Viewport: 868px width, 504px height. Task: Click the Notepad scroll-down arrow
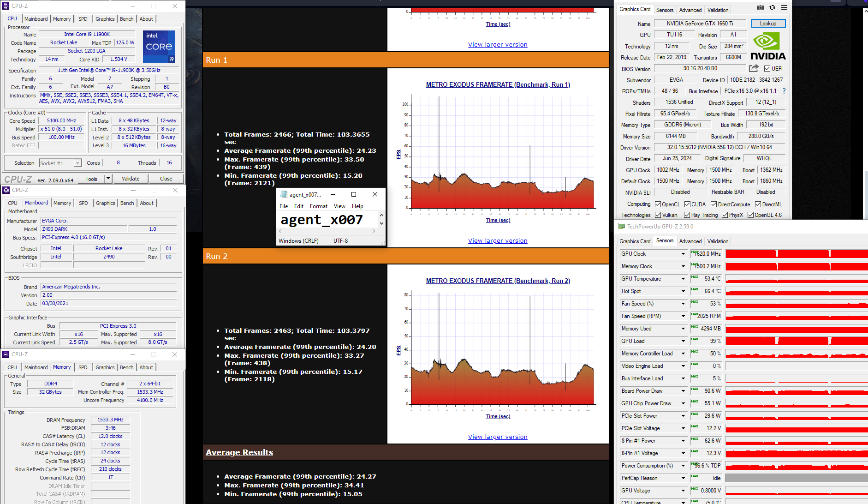381,223
